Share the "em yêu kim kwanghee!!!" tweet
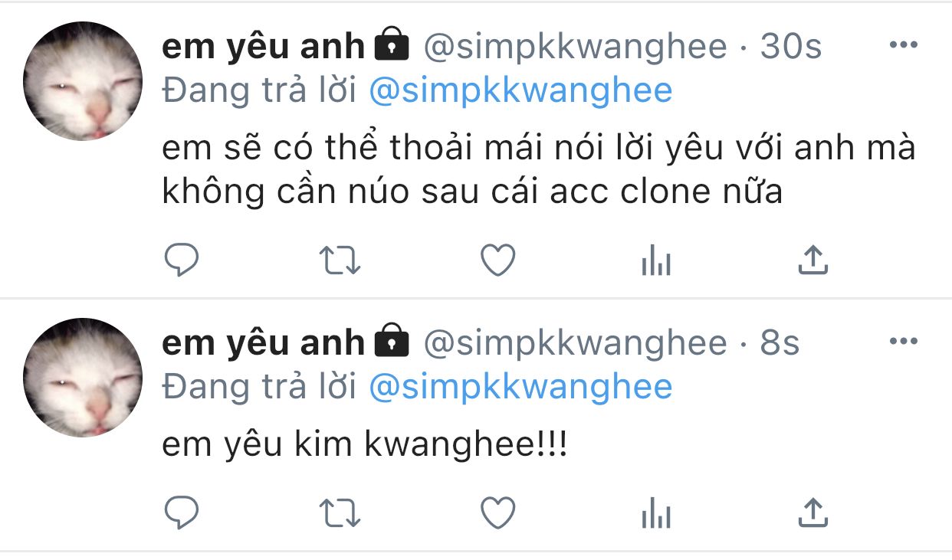Viewport: 952px width, 560px height. click(x=813, y=513)
